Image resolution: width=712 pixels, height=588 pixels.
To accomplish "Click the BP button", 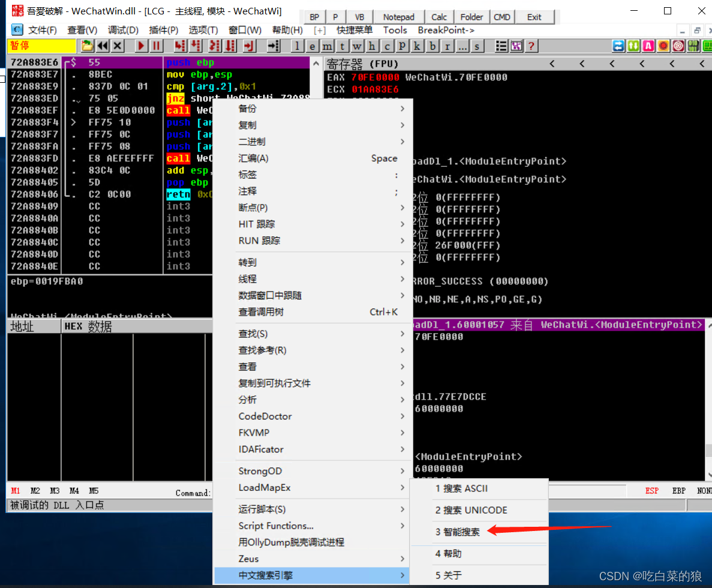I will (314, 17).
